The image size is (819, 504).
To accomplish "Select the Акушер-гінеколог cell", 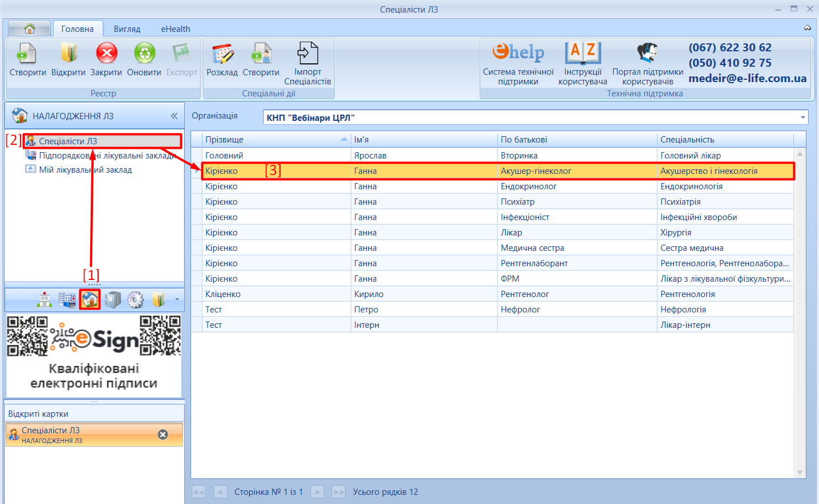I will pyautogui.click(x=577, y=171).
